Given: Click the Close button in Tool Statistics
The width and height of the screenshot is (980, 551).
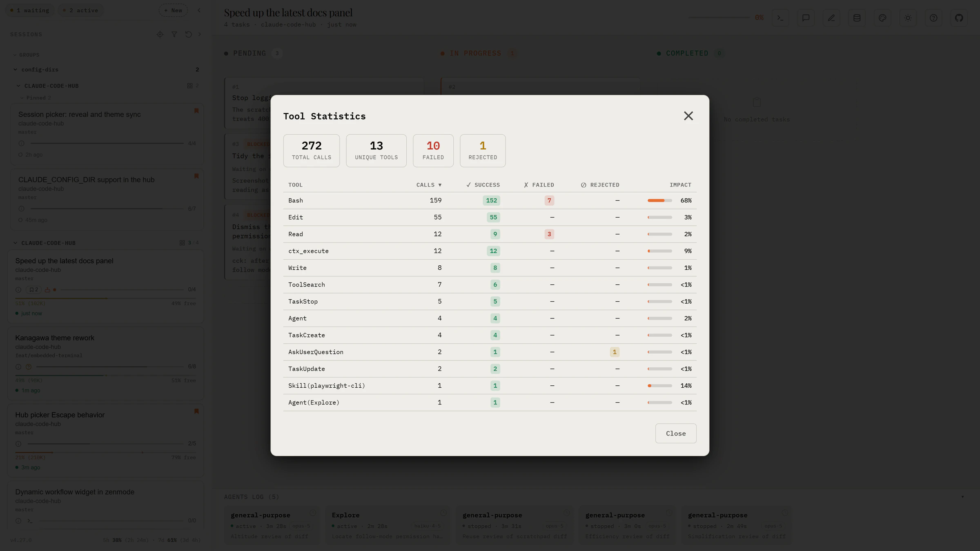Looking at the screenshot, I should click(x=676, y=433).
